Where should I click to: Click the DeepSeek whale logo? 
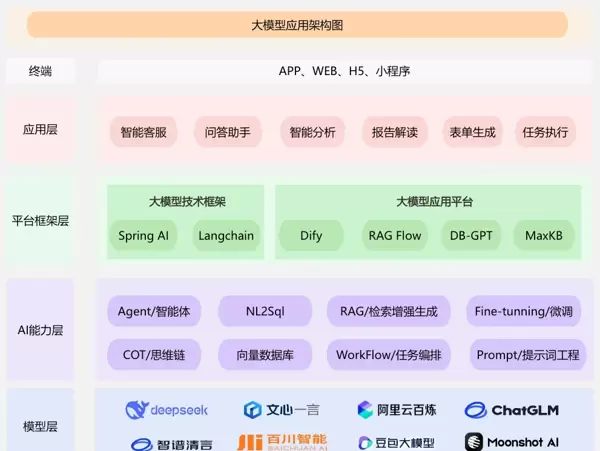(x=138, y=410)
